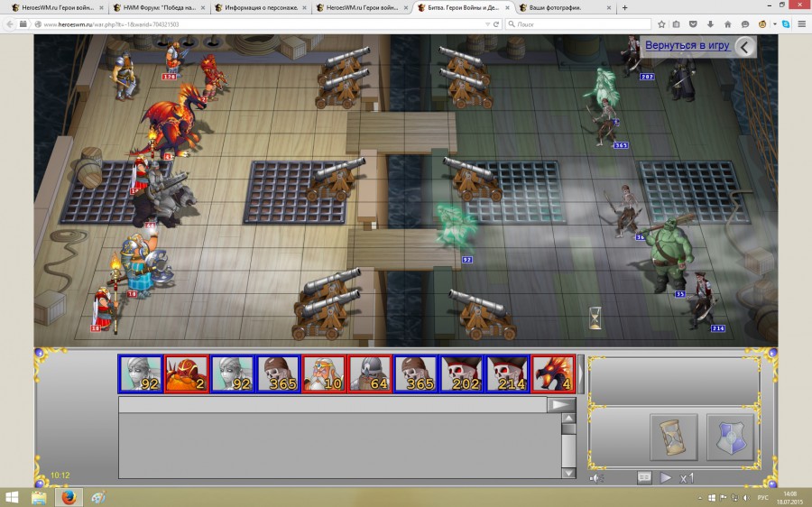Click the green ghost standing on the bridge

click(x=455, y=228)
